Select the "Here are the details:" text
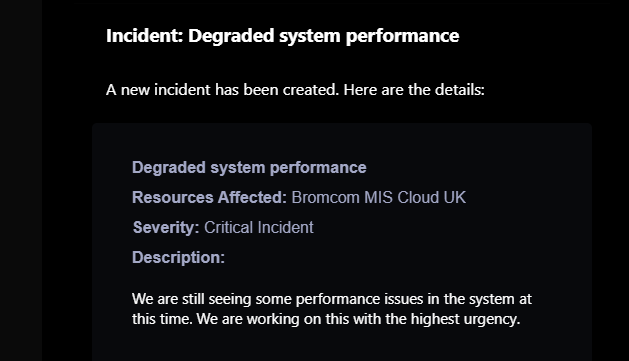The image size is (629, 361). pos(414,90)
